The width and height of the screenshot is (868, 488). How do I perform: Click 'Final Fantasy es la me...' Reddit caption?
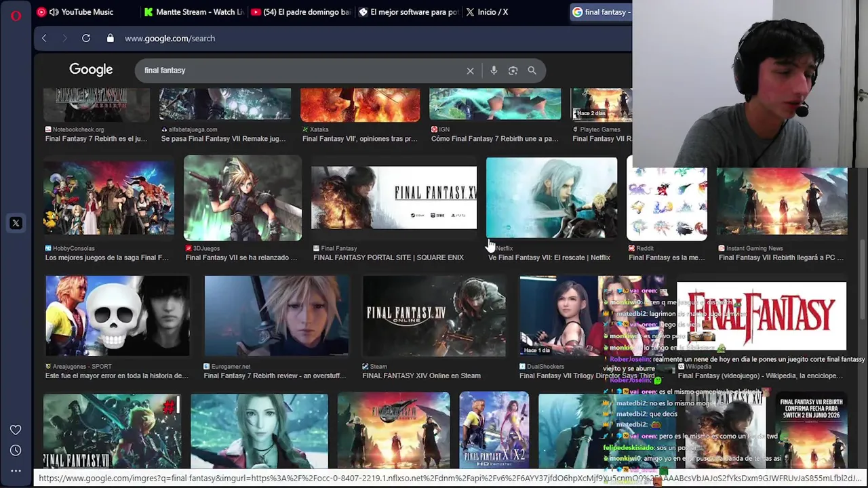[x=667, y=258]
